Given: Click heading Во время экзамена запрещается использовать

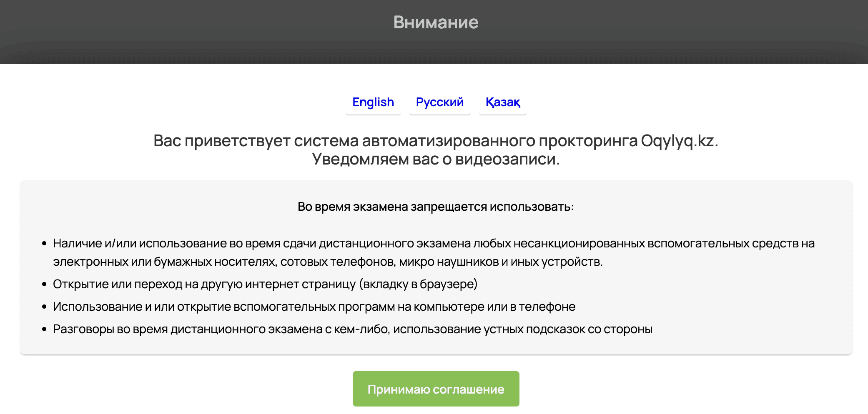Looking at the screenshot, I should tap(436, 207).
